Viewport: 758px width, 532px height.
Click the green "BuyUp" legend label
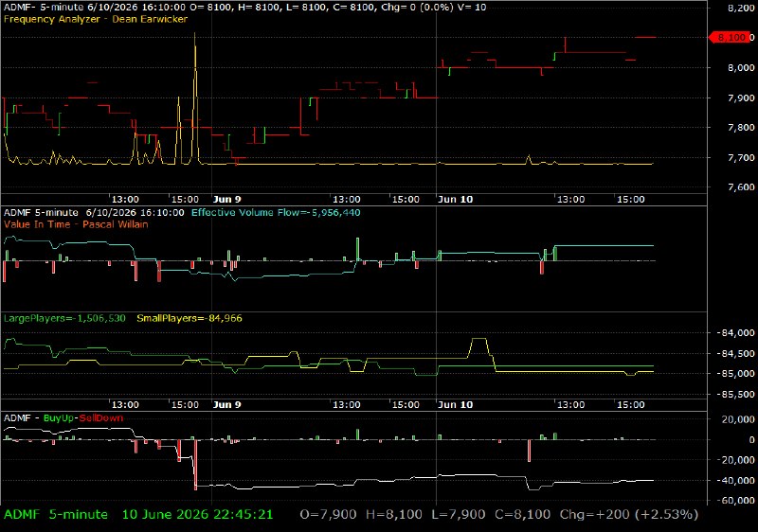tap(59, 418)
